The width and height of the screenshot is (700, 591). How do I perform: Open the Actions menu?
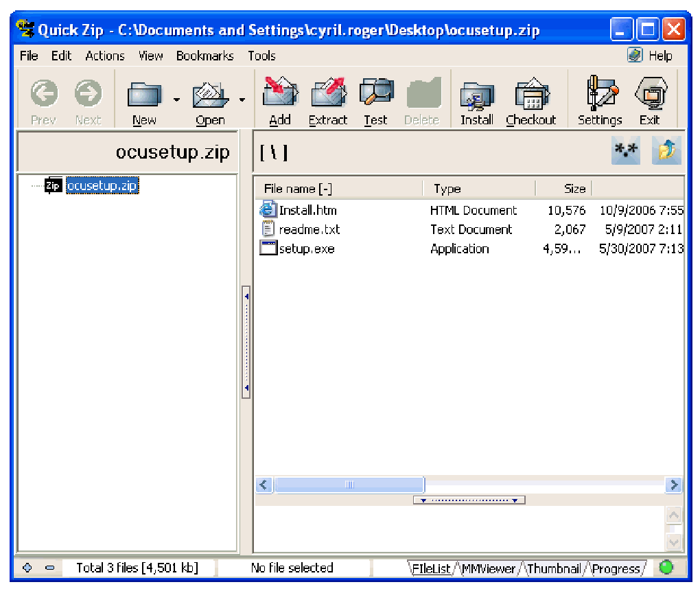click(105, 56)
